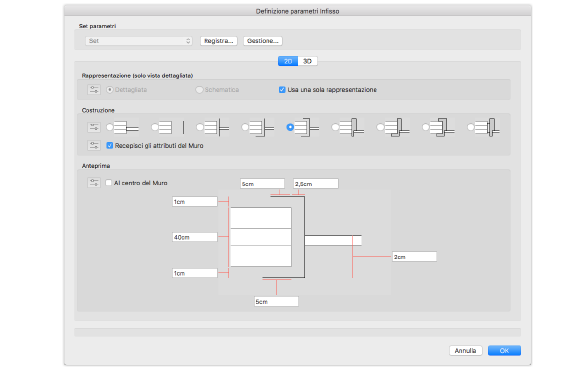Click the top 5cm input field

point(262,184)
